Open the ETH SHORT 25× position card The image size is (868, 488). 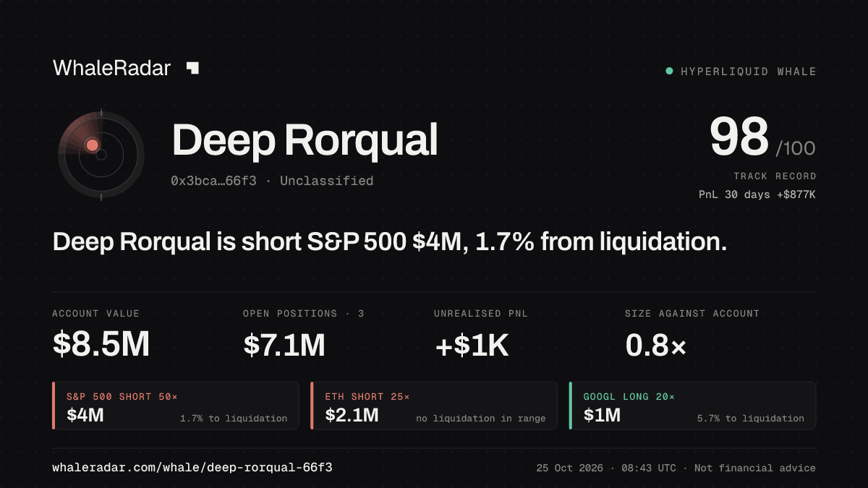pyautogui.click(x=434, y=406)
